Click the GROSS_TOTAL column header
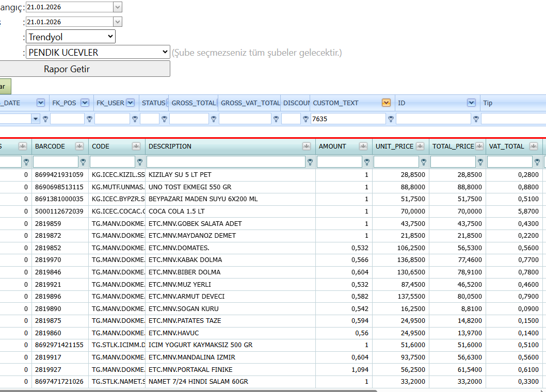Screen dimensions: 546x392 point(194,103)
